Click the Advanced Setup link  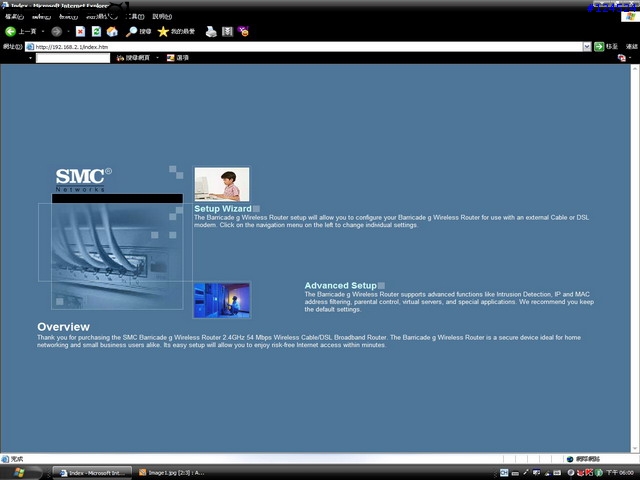[x=340, y=285]
